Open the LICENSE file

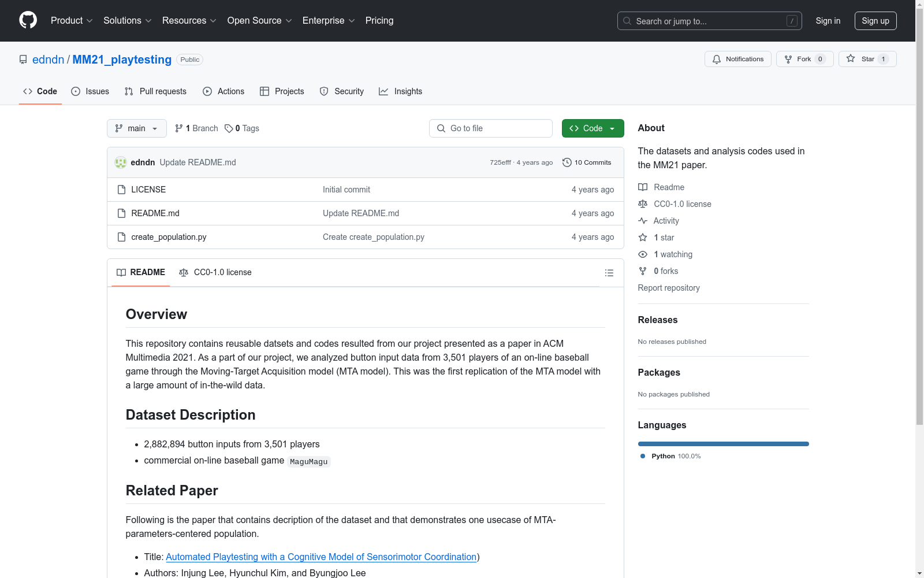pyautogui.click(x=148, y=190)
